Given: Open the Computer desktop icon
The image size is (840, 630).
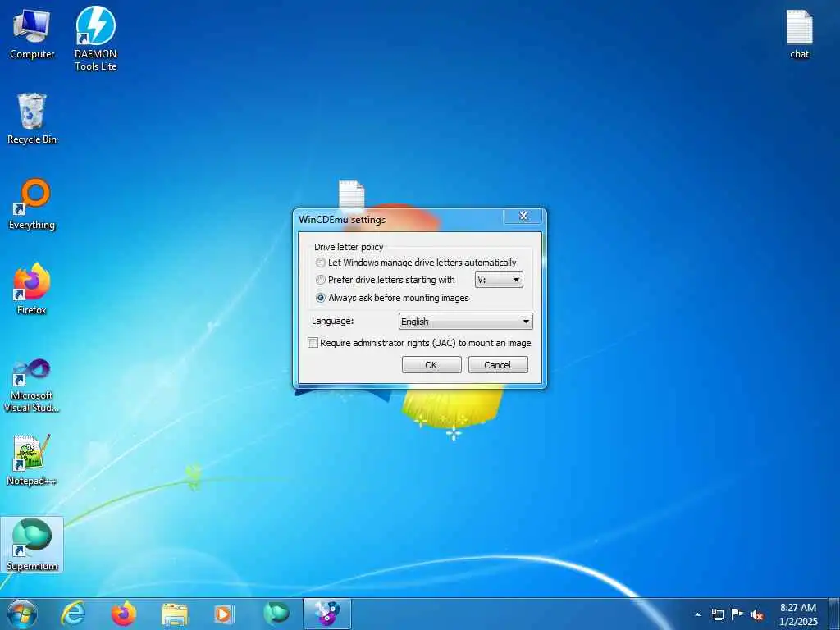Looking at the screenshot, I should click(32, 34).
